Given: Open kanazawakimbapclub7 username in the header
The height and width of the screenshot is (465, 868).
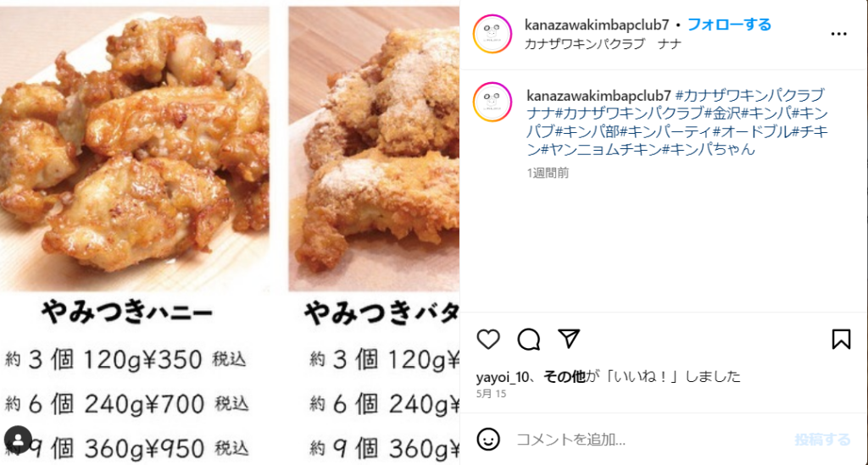Looking at the screenshot, I should tap(597, 25).
